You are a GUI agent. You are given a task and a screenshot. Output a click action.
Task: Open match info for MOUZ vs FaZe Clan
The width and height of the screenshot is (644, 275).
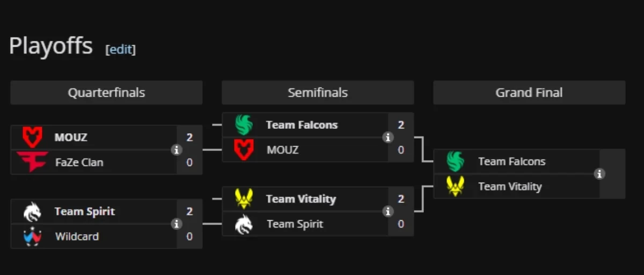[176, 150]
